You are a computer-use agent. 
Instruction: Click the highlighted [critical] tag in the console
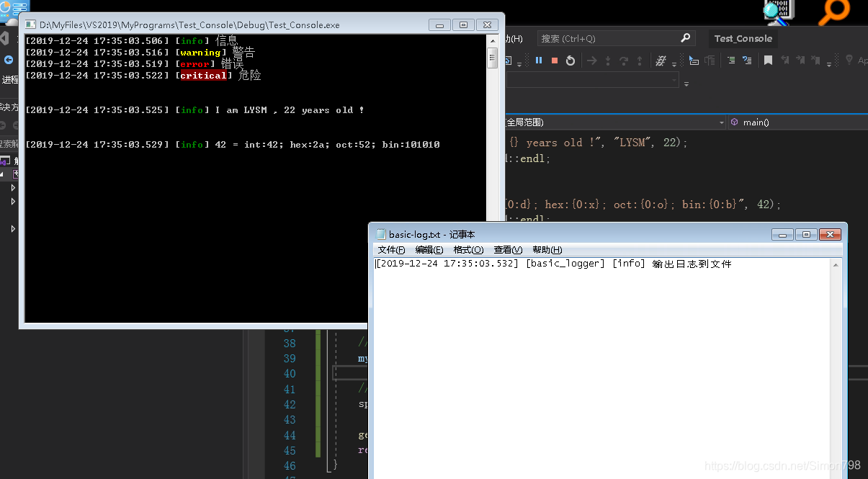(203, 76)
